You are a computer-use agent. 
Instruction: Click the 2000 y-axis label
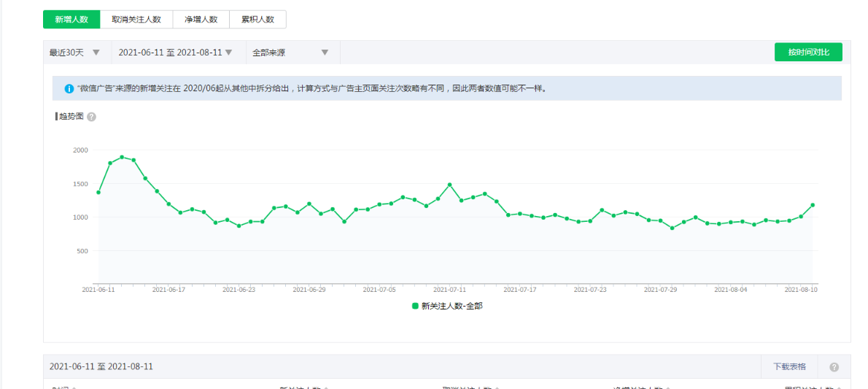pyautogui.click(x=80, y=150)
